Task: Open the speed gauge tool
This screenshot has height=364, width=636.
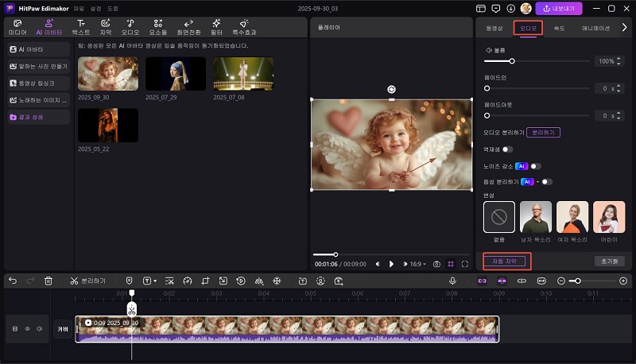Action: (188, 281)
